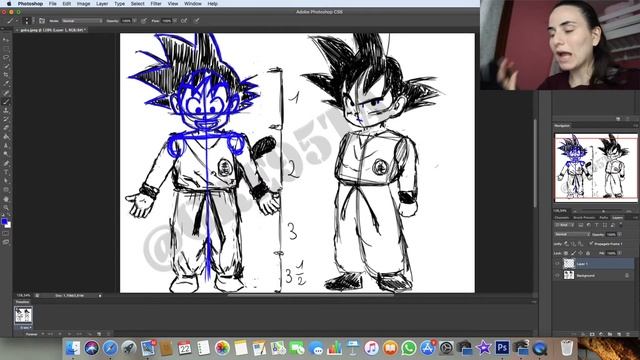Toggle visibility of Background layer

click(558, 276)
